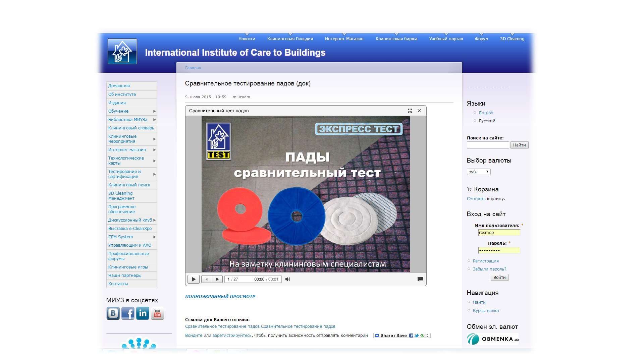This screenshot has height=362, width=644.
Task: Click the Войти login button
Action: [x=499, y=278]
